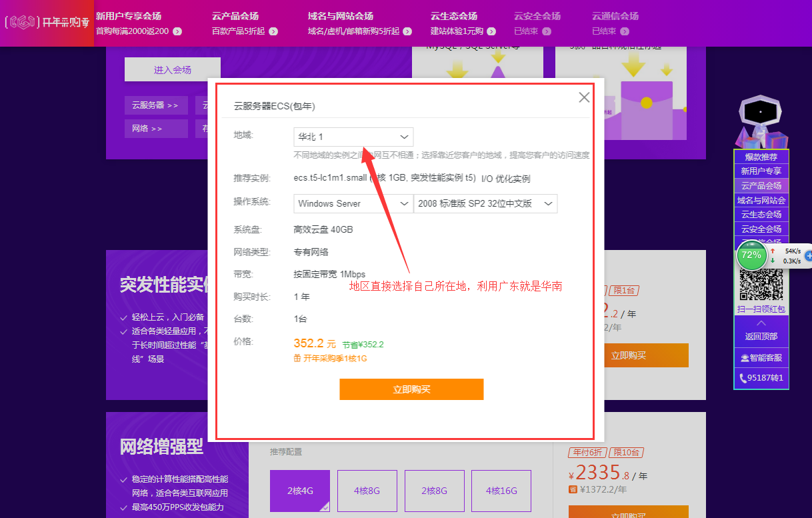The width and height of the screenshot is (812, 518).
Task: Click 专有网络 network type value
Action: point(311,252)
